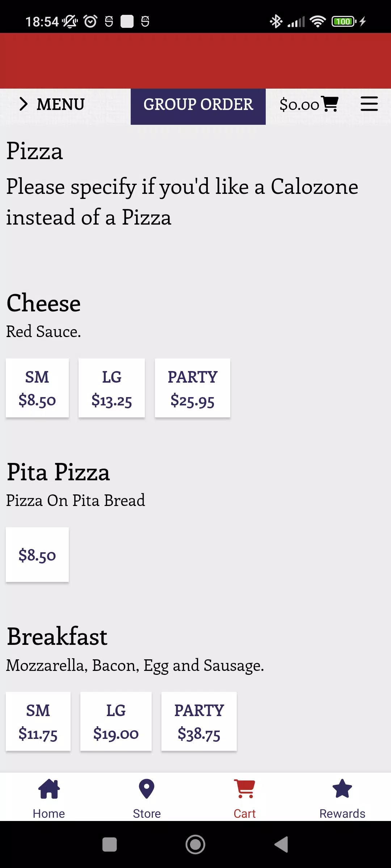391x868 pixels.
Task: Pick the party Cheese pizza $25.95
Action: pyautogui.click(x=193, y=388)
